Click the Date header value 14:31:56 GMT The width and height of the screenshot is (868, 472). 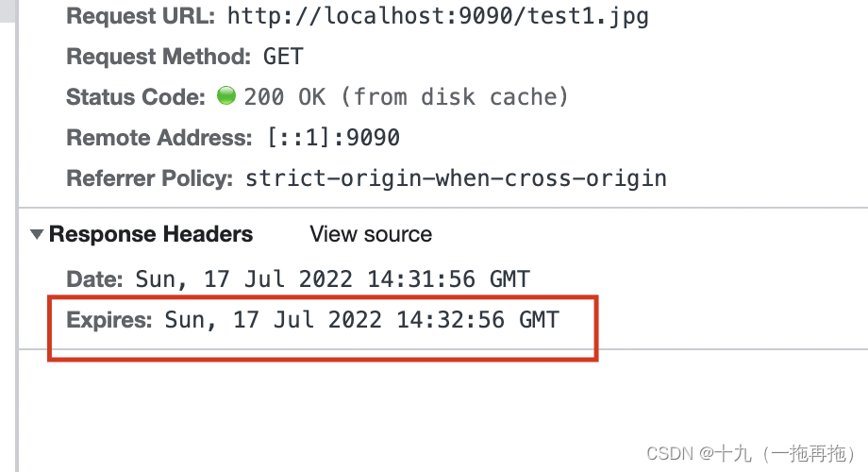point(333,279)
